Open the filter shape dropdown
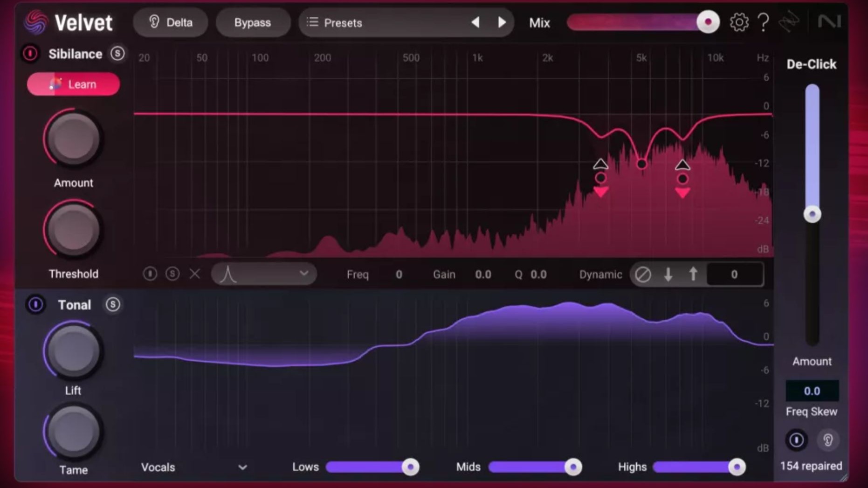This screenshot has height=488, width=868. coord(264,274)
